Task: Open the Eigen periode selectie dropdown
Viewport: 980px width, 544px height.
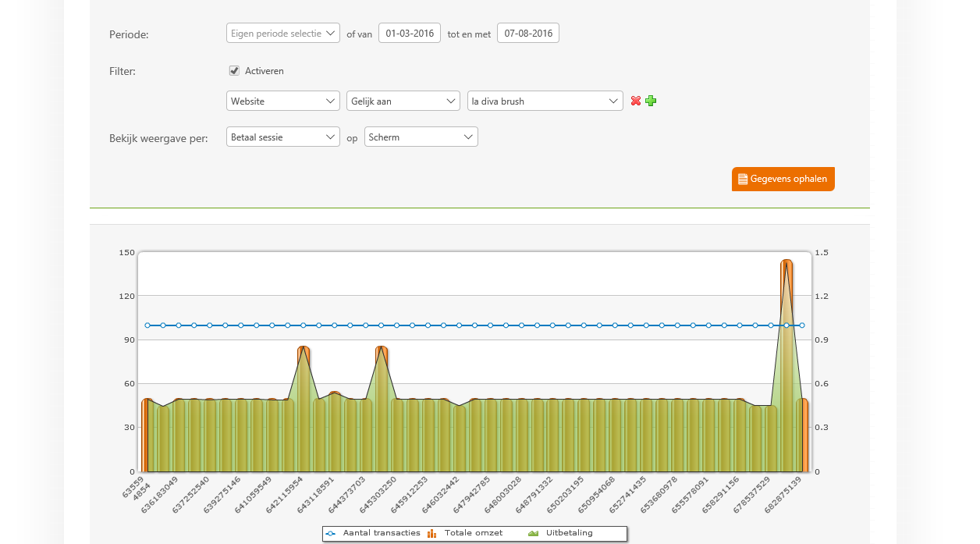Action: point(283,33)
